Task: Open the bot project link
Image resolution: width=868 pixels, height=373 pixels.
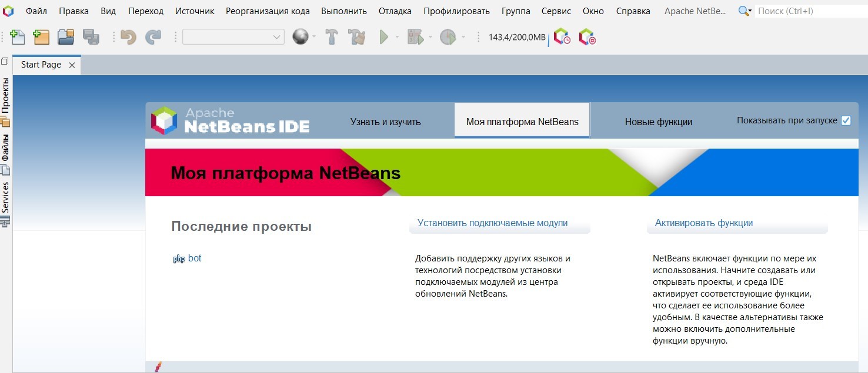Action: [x=195, y=258]
